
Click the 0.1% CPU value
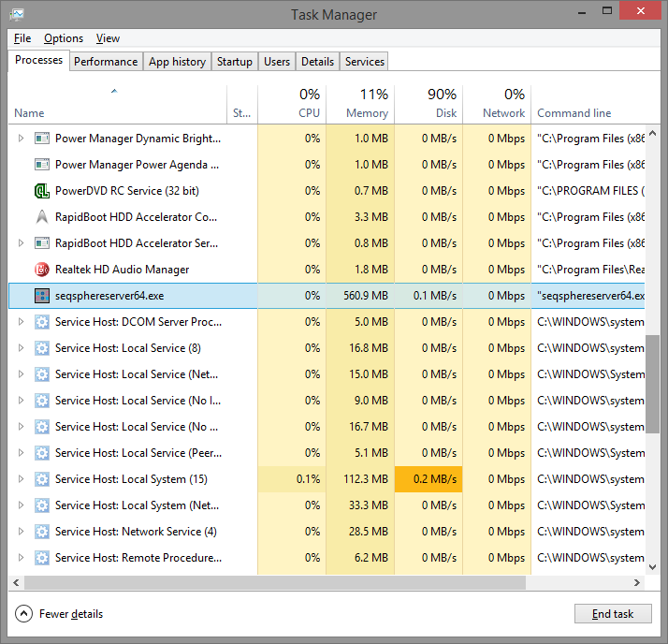(308, 479)
